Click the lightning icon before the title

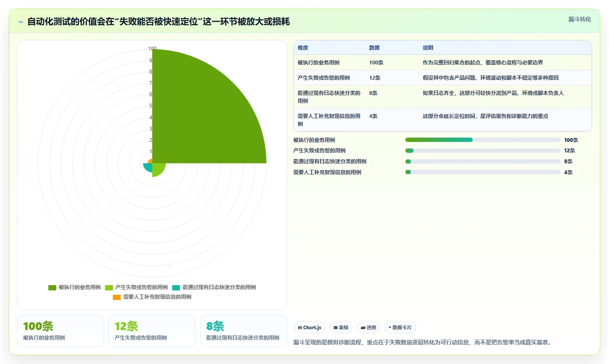tap(21, 22)
